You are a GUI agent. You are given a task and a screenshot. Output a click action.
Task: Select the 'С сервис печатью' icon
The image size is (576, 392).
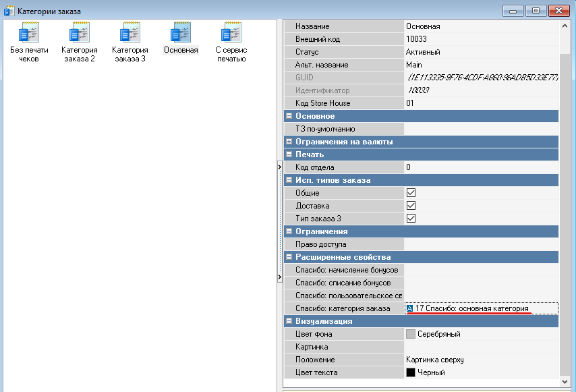(x=231, y=33)
